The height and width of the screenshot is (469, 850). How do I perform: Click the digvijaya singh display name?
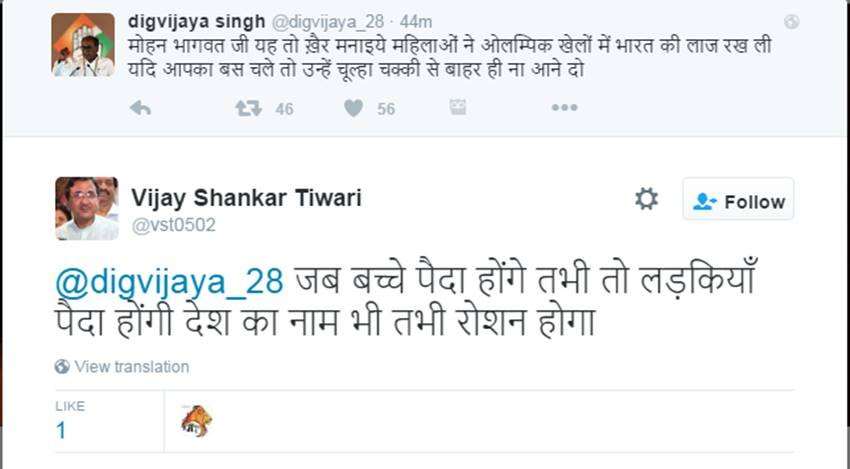click(x=197, y=21)
